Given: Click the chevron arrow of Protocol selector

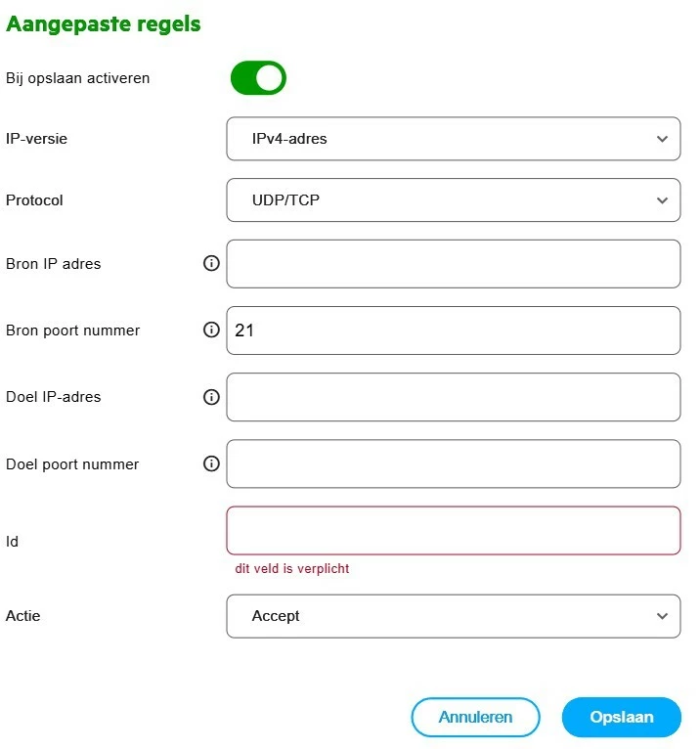Looking at the screenshot, I should [x=662, y=200].
